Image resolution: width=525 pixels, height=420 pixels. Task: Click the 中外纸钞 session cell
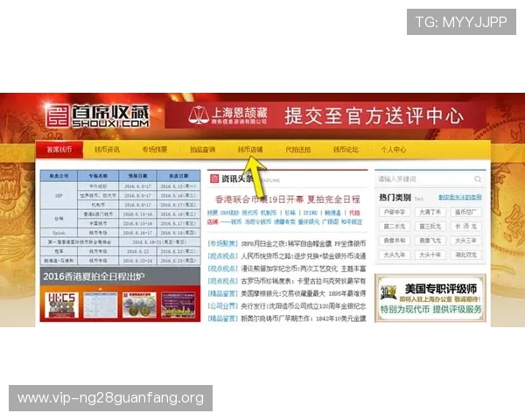point(98,186)
